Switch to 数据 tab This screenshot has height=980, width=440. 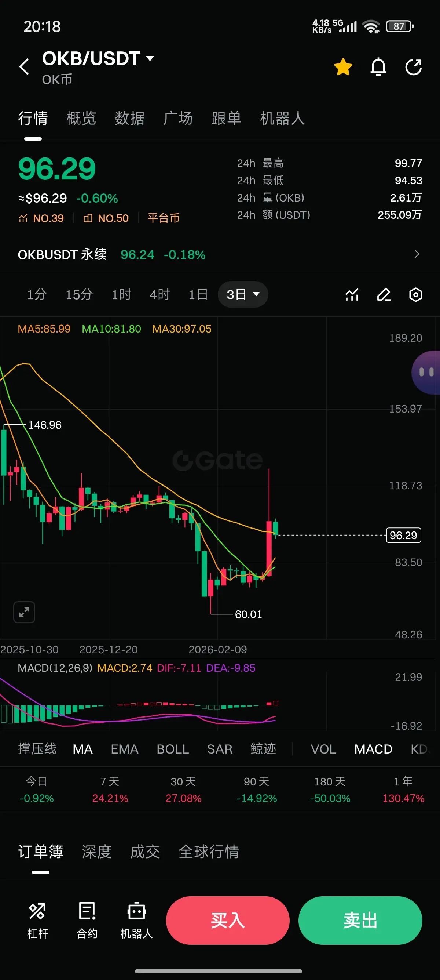[x=129, y=118]
